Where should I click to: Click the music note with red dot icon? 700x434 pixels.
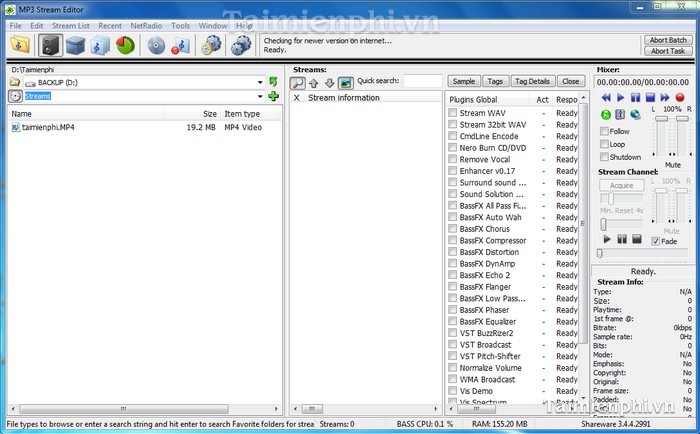[x=181, y=46]
